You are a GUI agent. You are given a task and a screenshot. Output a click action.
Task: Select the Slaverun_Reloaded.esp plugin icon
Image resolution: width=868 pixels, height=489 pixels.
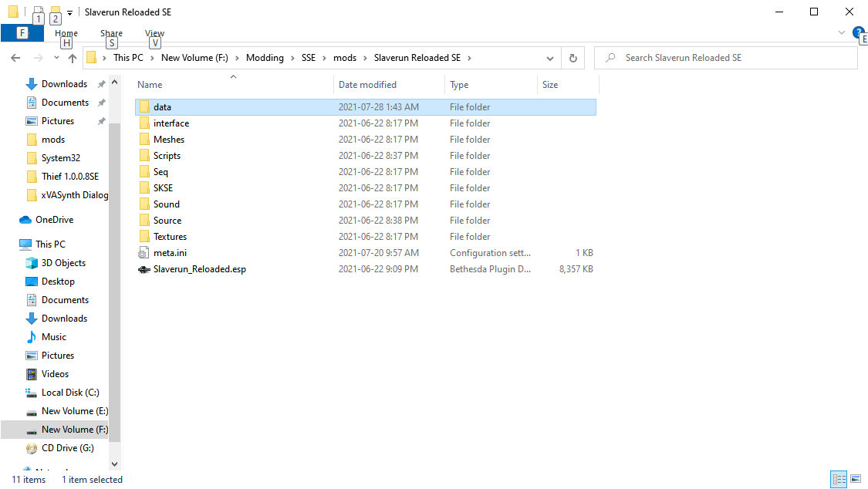144,269
